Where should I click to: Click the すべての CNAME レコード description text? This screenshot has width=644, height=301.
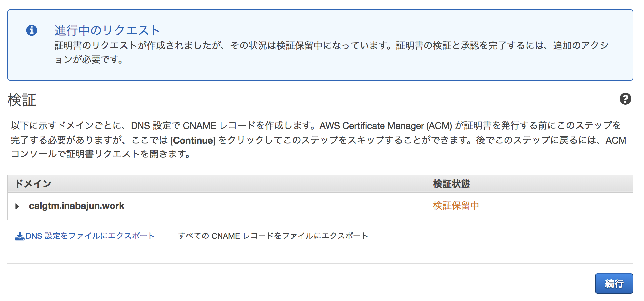[x=273, y=236]
